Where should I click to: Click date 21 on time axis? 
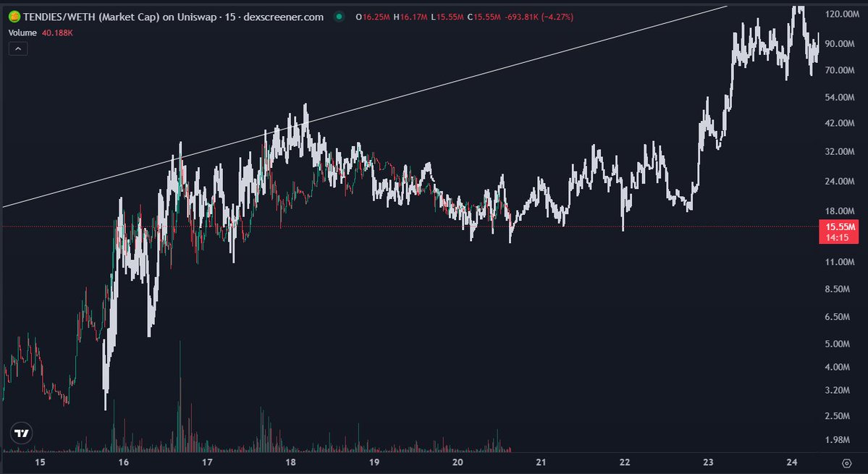coord(542,462)
